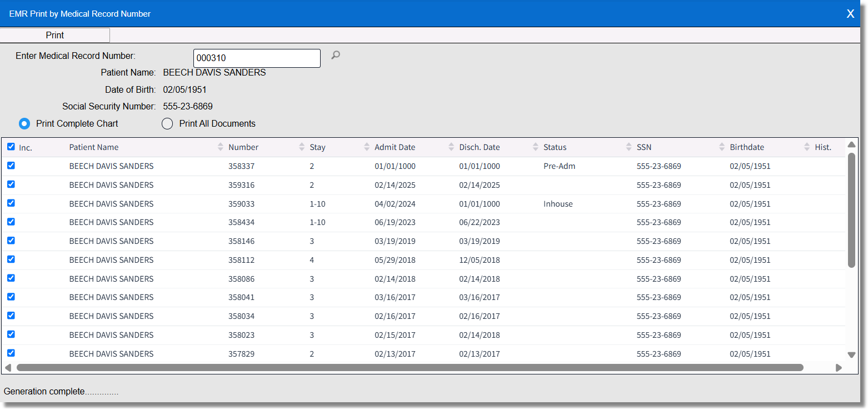This screenshot has height=410, width=868.
Task: Uncheck the row for account 359316
Action: (x=11, y=184)
